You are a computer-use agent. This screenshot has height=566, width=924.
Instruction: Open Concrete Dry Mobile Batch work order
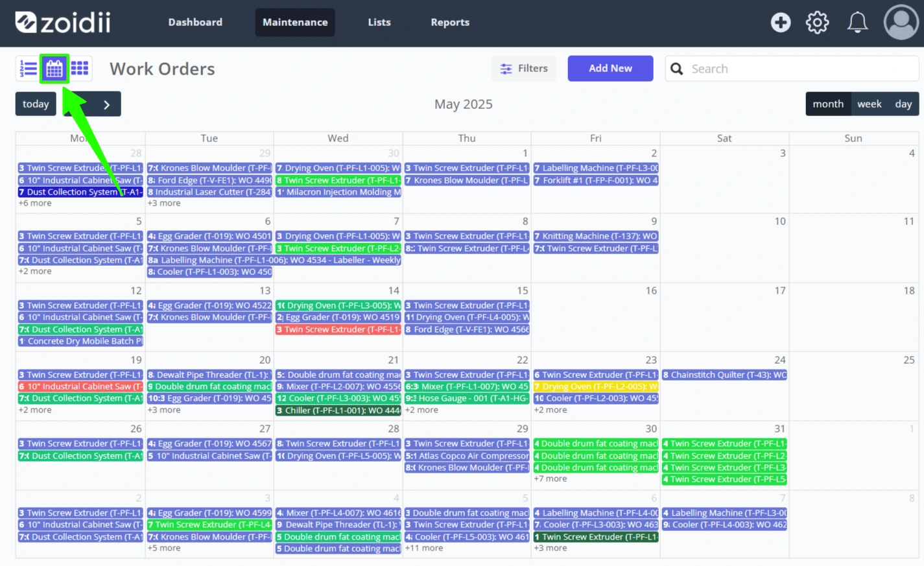(x=80, y=341)
